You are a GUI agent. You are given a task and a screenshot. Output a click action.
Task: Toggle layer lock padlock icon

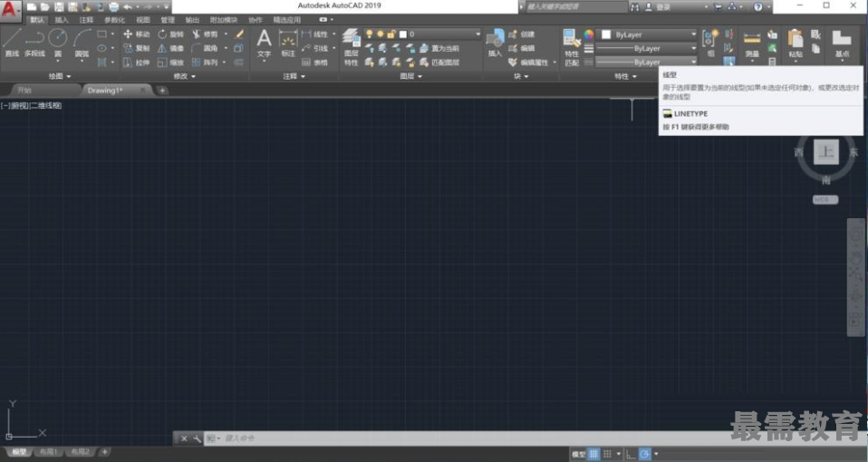click(391, 34)
